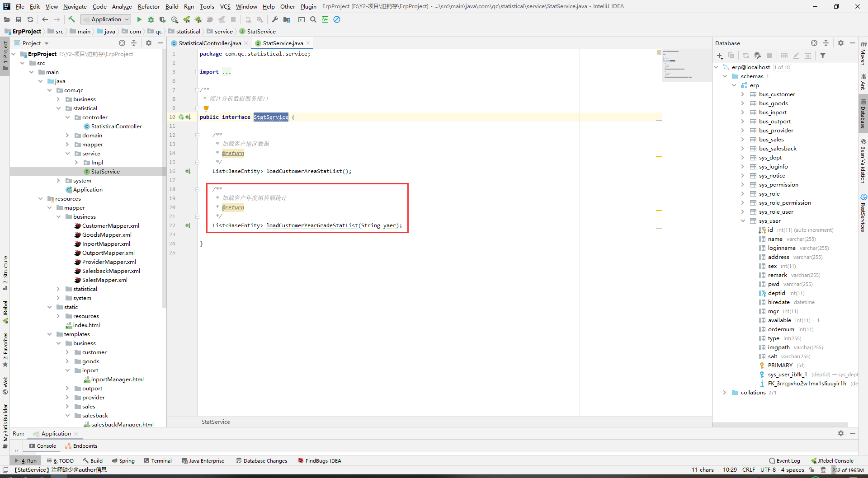This screenshot has width=868, height=478.
Task: Collapse all in the Project panel header
Action: [x=134, y=43]
